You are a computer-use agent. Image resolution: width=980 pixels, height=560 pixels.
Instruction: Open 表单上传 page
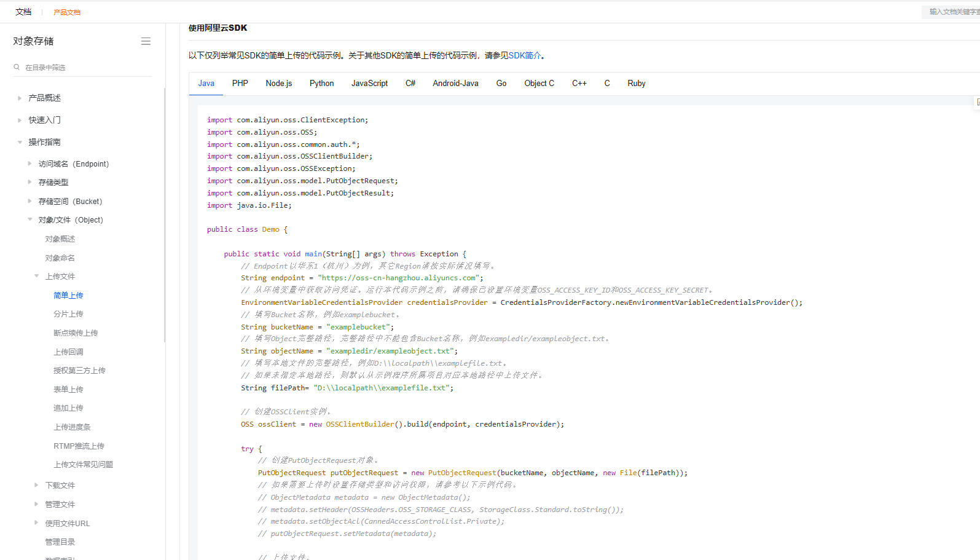coord(68,390)
